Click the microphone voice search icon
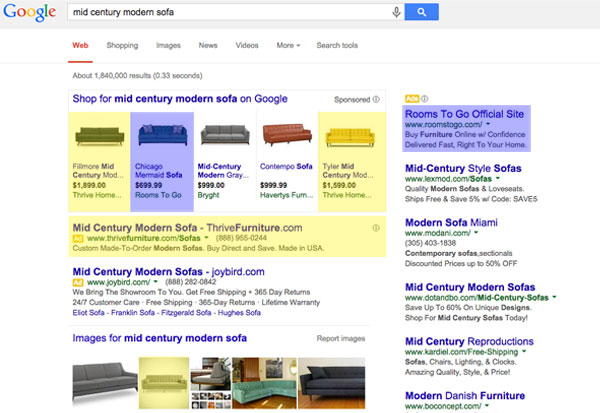 point(396,12)
